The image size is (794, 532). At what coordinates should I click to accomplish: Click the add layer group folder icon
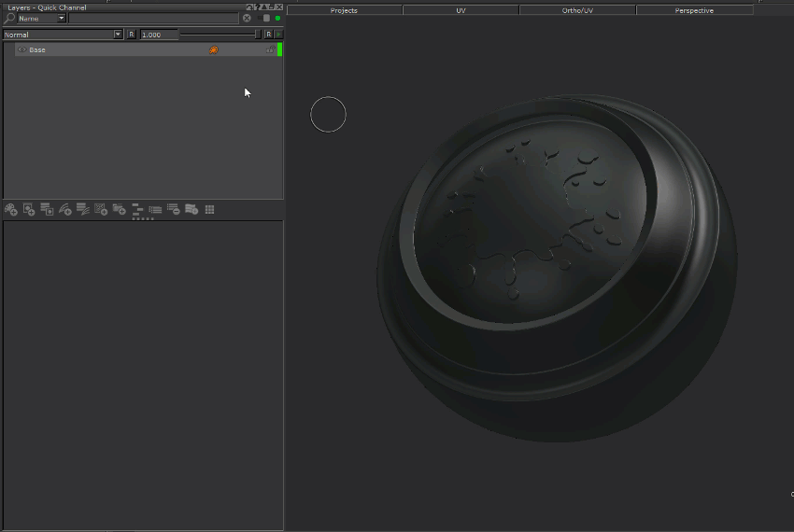pos(119,210)
